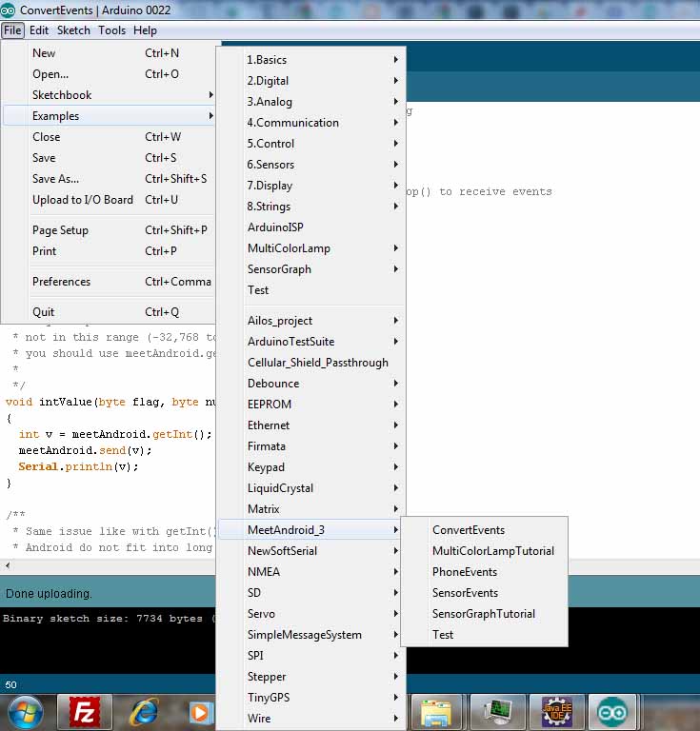Expand the Debounce library examples

coord(311,384)
